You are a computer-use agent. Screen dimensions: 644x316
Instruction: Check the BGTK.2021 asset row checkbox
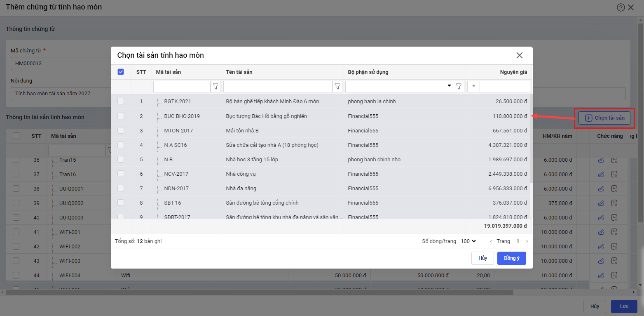[x=121, y=101]
